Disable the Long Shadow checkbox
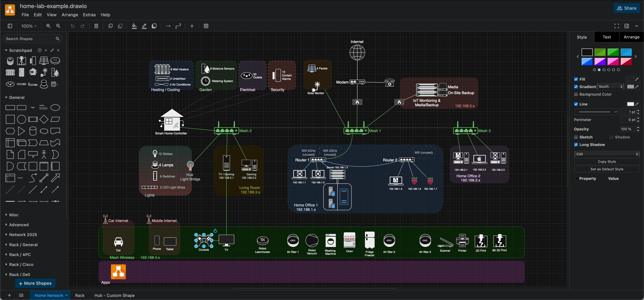Screen dimensions: 644x300 [x=576, y=145]
